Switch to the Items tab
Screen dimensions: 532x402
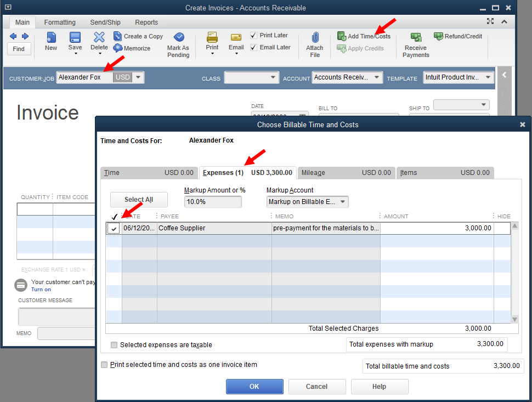pos(445,173)
